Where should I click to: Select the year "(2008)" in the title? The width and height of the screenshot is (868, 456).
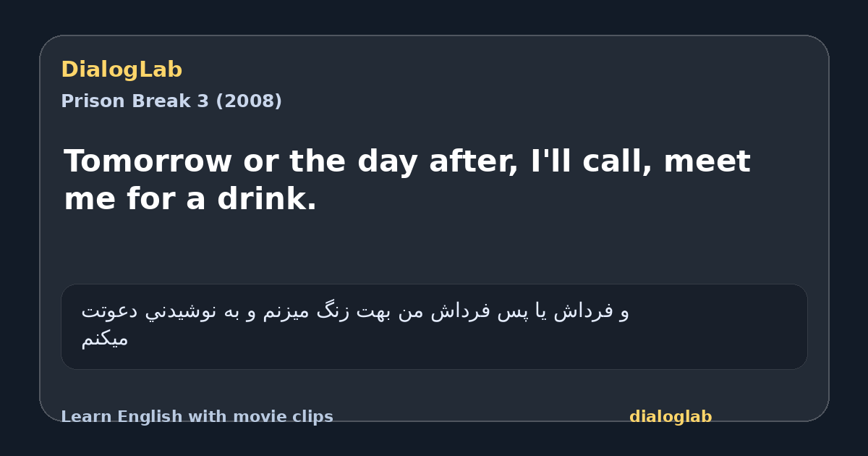click(249, 101)
